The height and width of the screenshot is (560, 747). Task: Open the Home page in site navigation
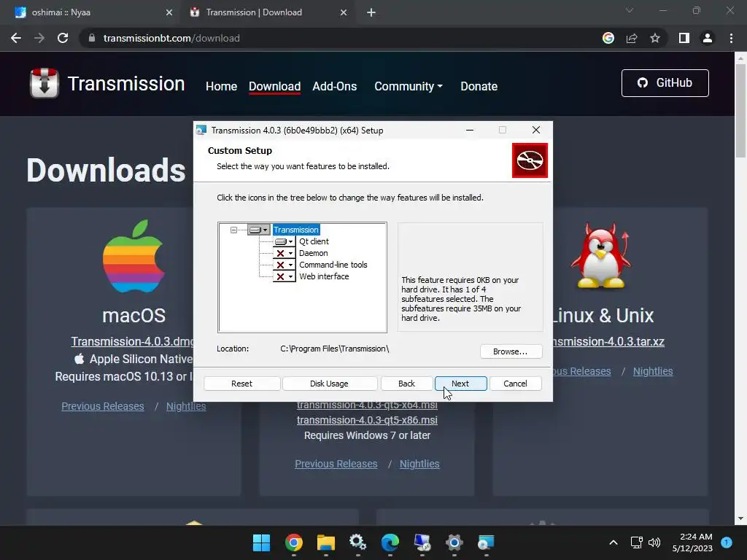221,86
